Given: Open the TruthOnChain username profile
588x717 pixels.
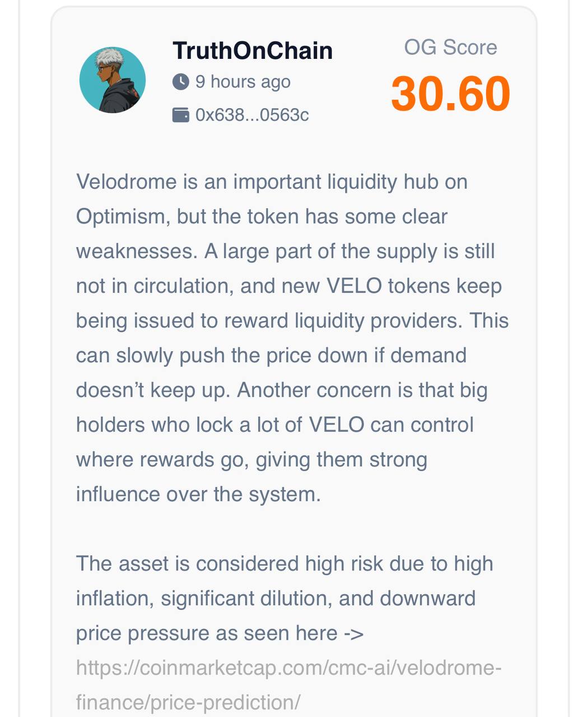Looking at the screenshot, I should pos(253,50).
